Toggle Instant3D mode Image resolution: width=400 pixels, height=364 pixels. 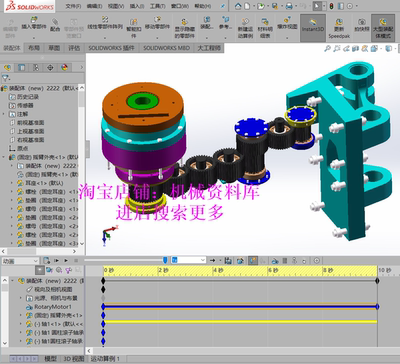[x=313, y=28]
